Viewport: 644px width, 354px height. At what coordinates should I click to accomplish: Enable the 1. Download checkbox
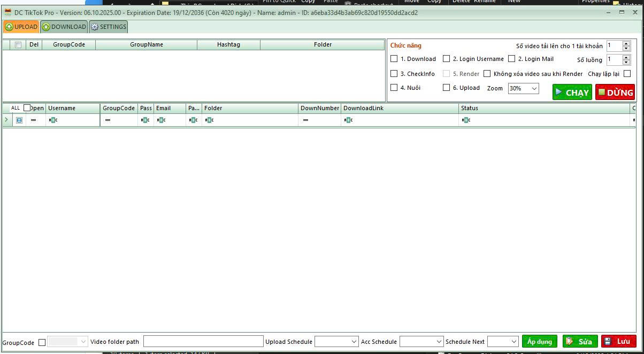coord(394,59)
